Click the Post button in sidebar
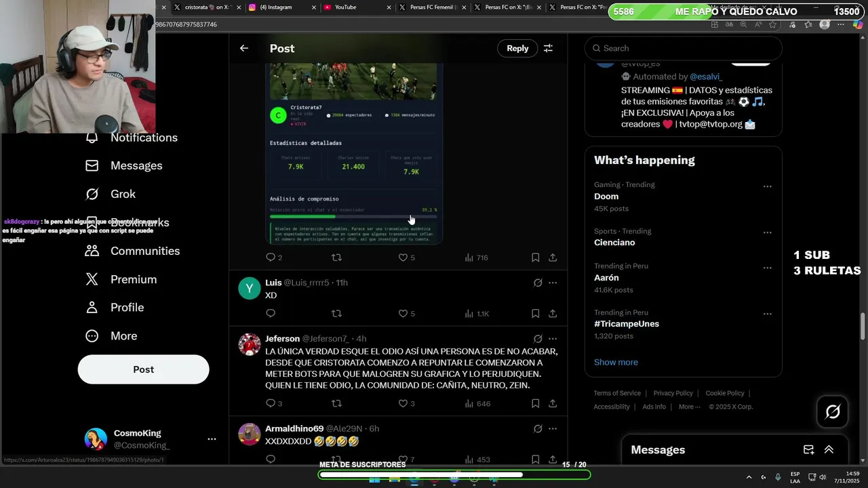The width and height of the screenshot is (868, 488). tap(143, 369)
